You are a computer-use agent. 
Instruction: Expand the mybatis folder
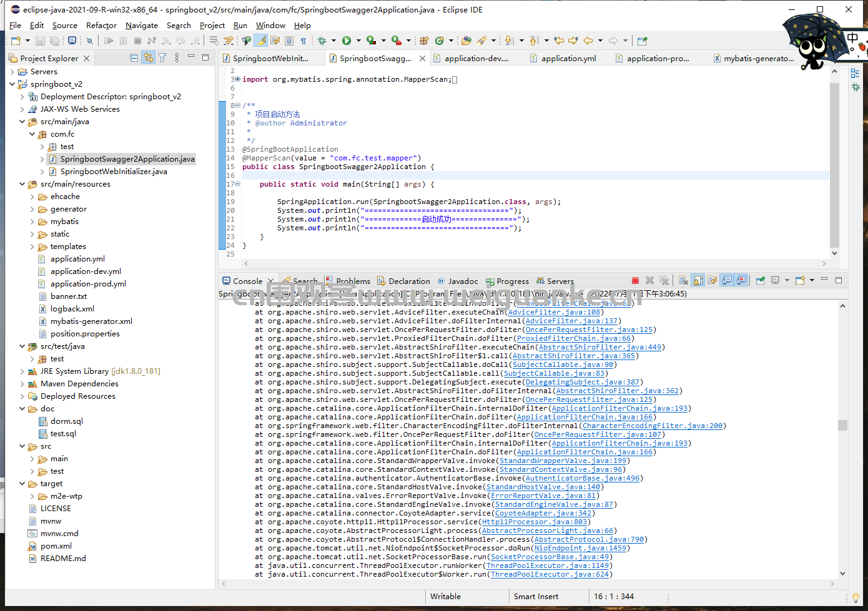point(32,222)
